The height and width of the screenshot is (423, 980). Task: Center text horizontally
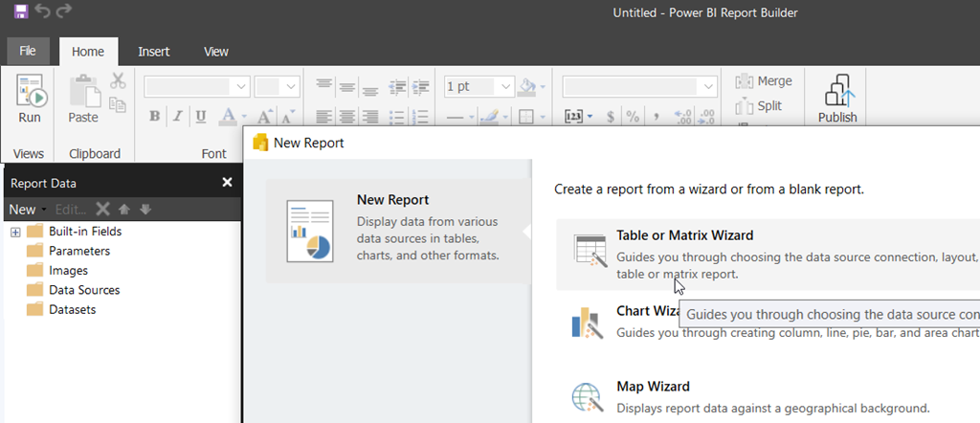coord(347,117)
